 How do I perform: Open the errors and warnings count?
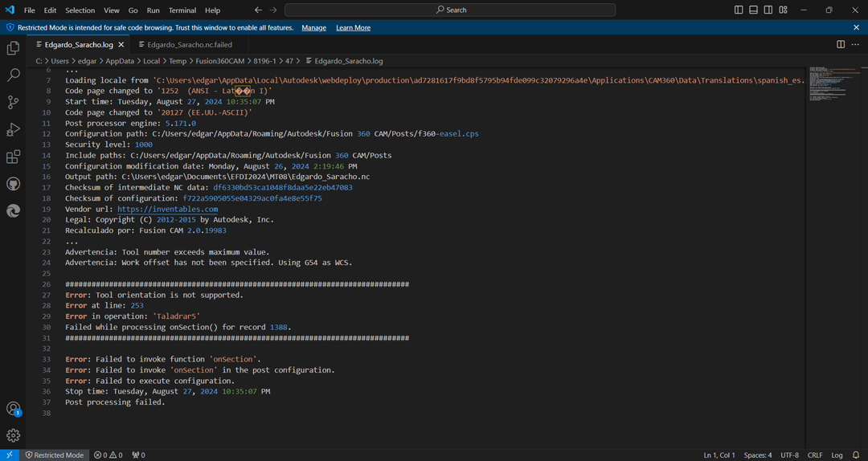(x=108, y=455)
